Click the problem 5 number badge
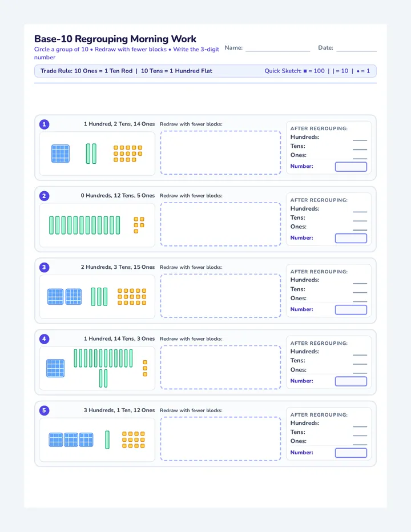Viewport: 411px width, 532px height. coord(44,410)
